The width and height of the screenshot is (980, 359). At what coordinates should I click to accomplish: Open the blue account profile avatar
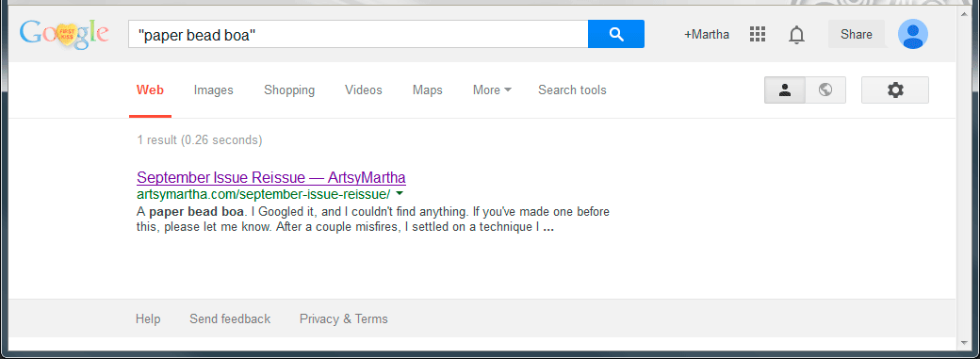point(912,34)
